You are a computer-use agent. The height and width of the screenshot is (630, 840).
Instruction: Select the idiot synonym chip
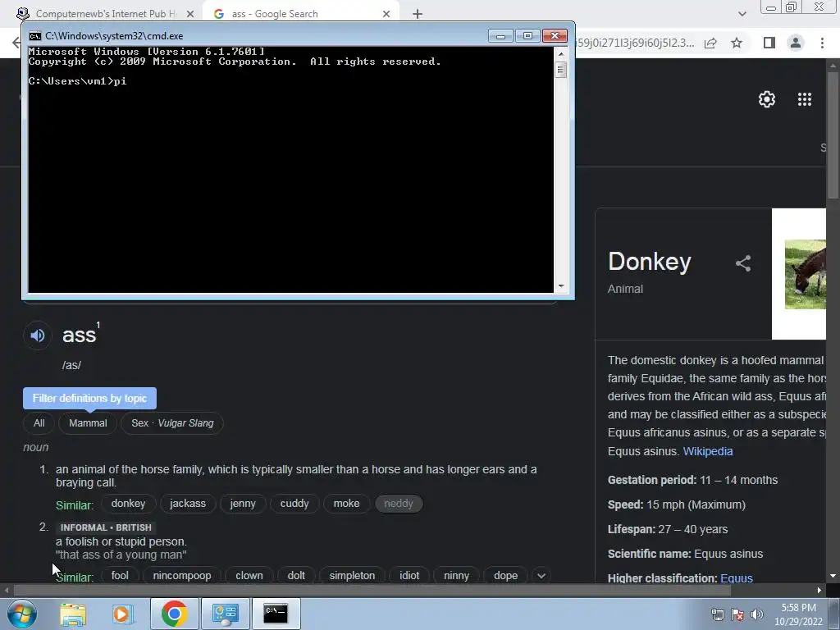[x=409, y=575]
